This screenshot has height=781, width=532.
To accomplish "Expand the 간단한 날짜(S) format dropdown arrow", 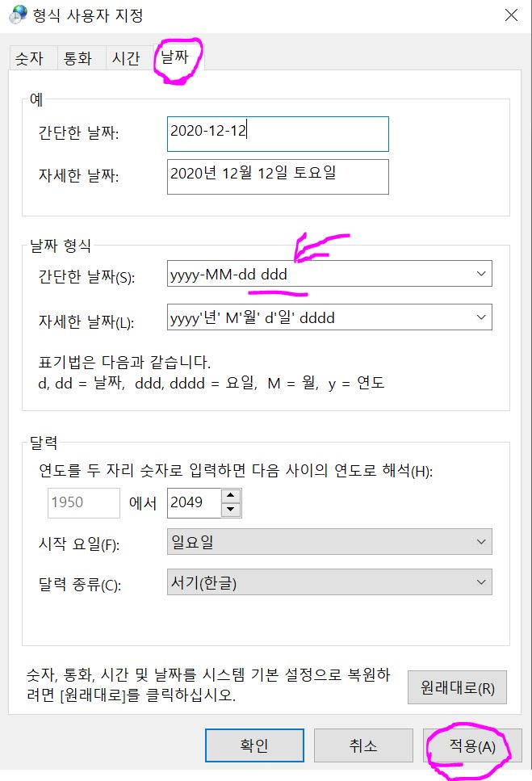I will coord(481,274).
